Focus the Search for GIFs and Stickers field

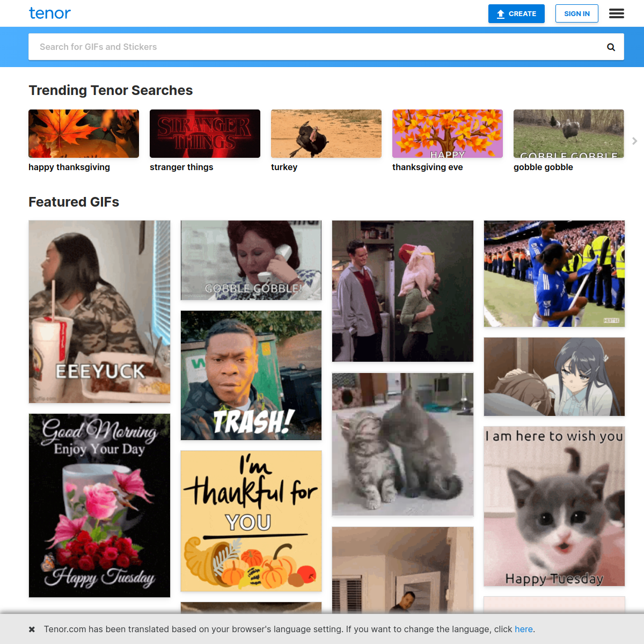click(317, 47)
